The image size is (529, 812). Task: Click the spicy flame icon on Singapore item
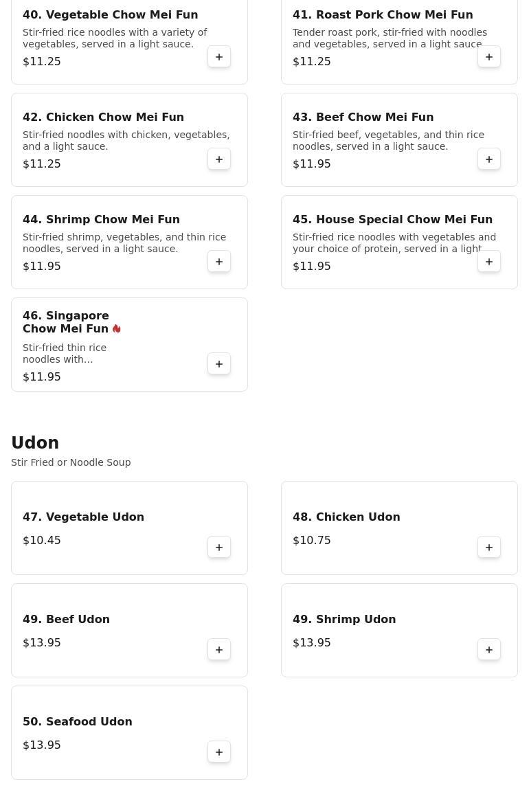pos(117,329)
